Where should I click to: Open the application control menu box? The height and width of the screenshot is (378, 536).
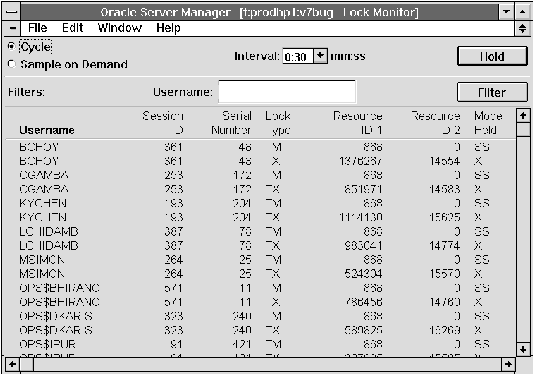click(x=12, y=12)
